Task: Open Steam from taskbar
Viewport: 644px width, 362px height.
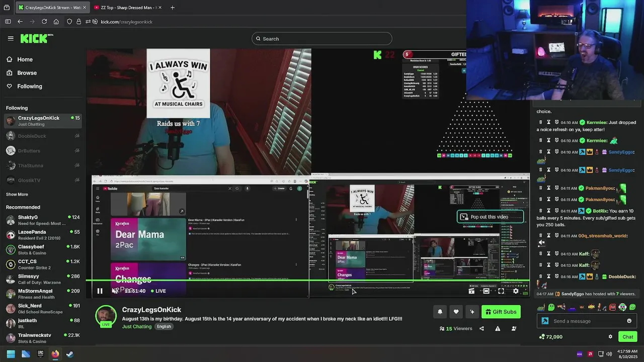Action: coord(70,354)
